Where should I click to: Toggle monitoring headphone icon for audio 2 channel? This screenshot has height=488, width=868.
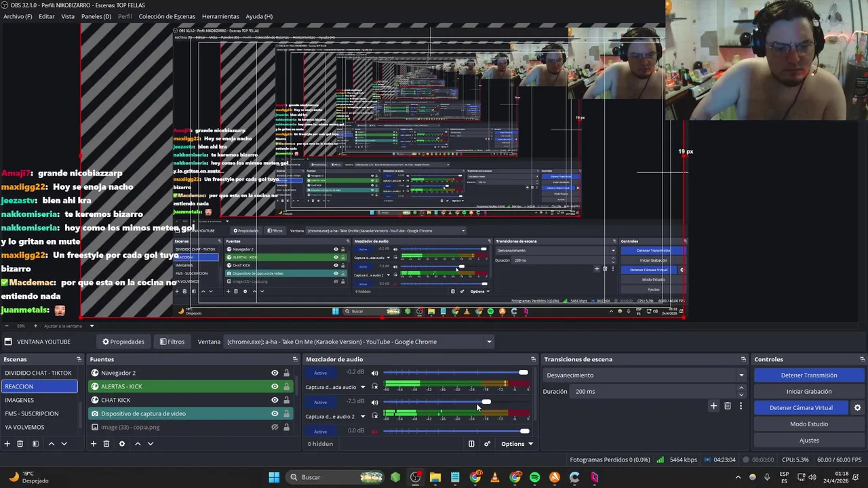(375, 416)
